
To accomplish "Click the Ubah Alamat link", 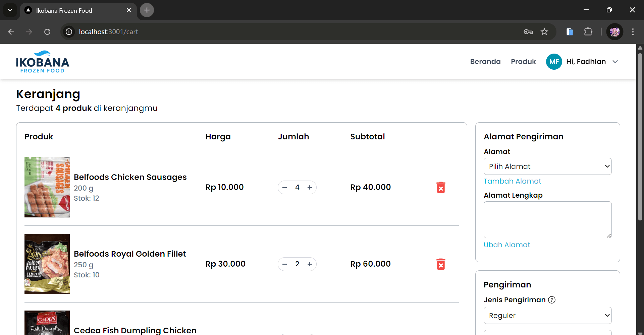I will pos(507,245).
